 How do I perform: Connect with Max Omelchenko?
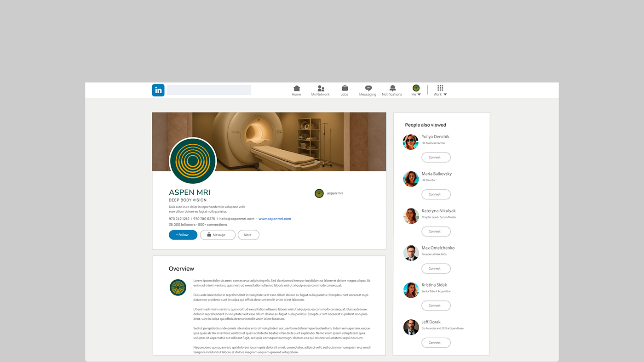436,268
